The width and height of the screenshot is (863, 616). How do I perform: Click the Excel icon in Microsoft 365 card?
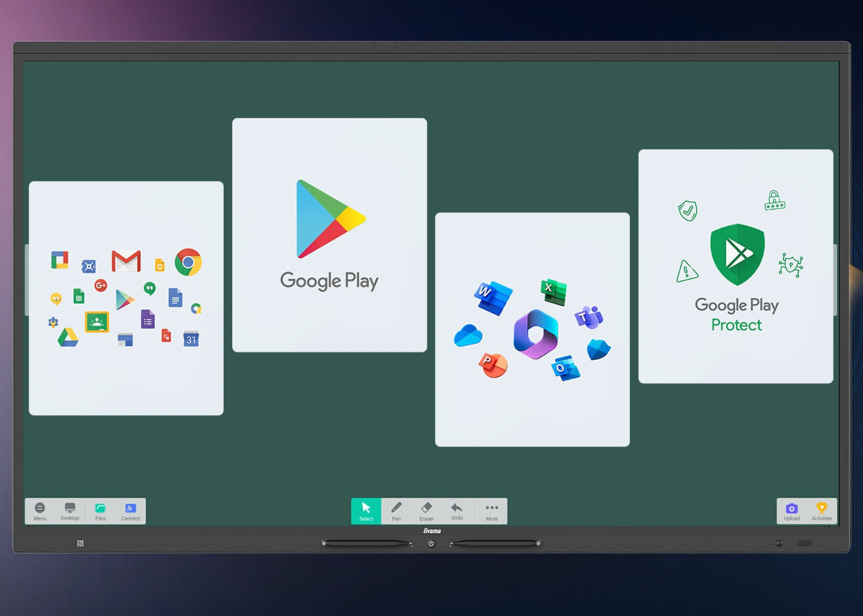coord(554,291)
